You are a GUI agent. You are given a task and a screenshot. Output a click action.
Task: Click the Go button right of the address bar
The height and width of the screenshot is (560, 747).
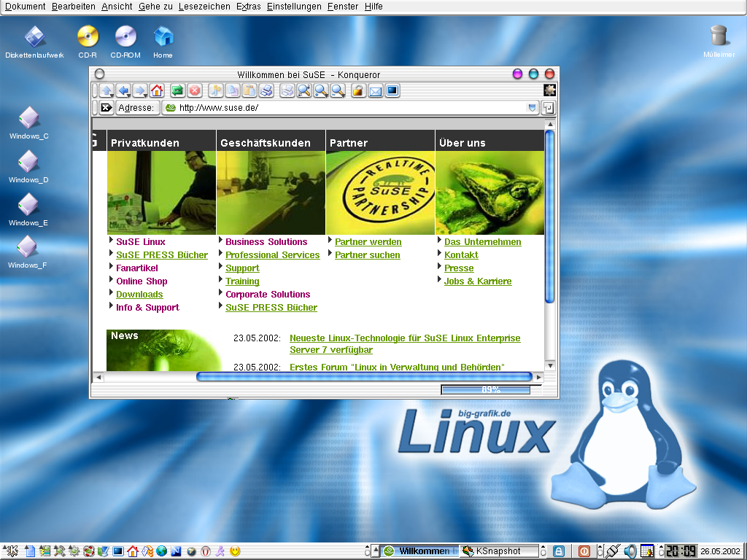pos(549,108)
